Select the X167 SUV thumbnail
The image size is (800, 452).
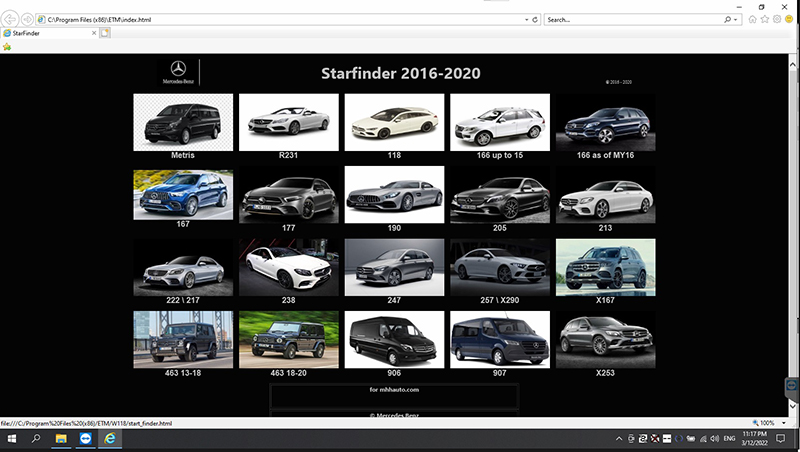coord(606,267)
